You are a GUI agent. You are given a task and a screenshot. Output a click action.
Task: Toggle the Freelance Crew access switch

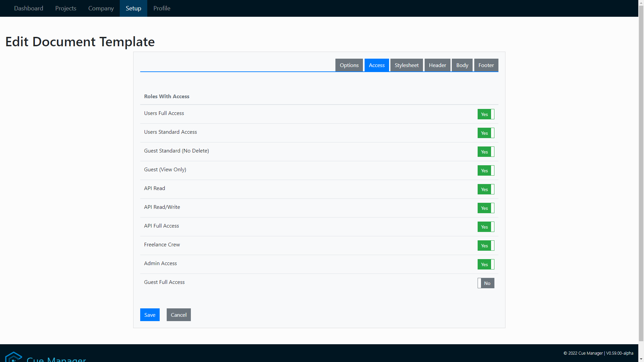[x=486, y=245]
